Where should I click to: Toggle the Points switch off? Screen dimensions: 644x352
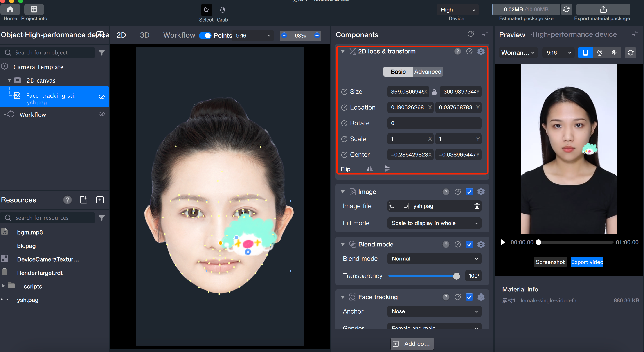pos(205,36)
